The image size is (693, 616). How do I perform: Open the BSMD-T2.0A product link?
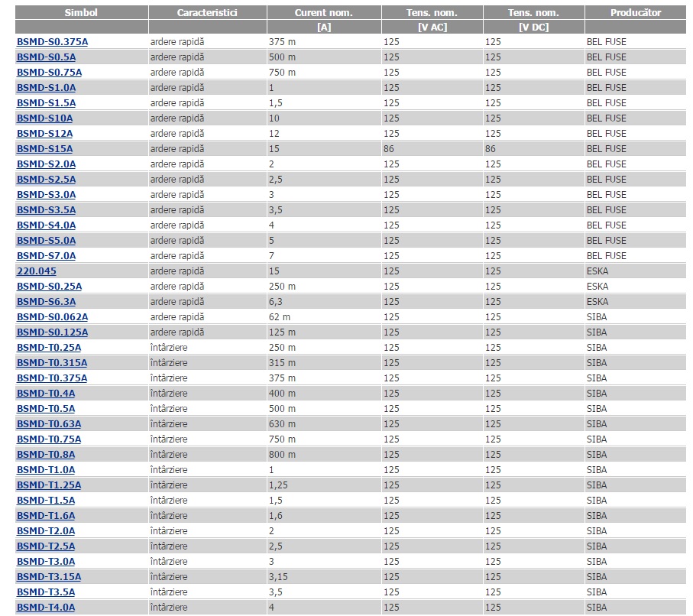point(46,530)
